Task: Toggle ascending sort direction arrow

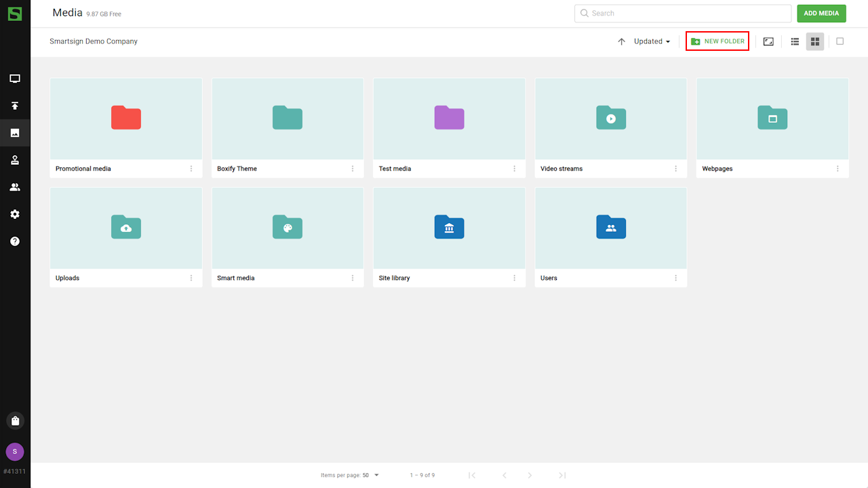Action: click(x=621, y=41)
